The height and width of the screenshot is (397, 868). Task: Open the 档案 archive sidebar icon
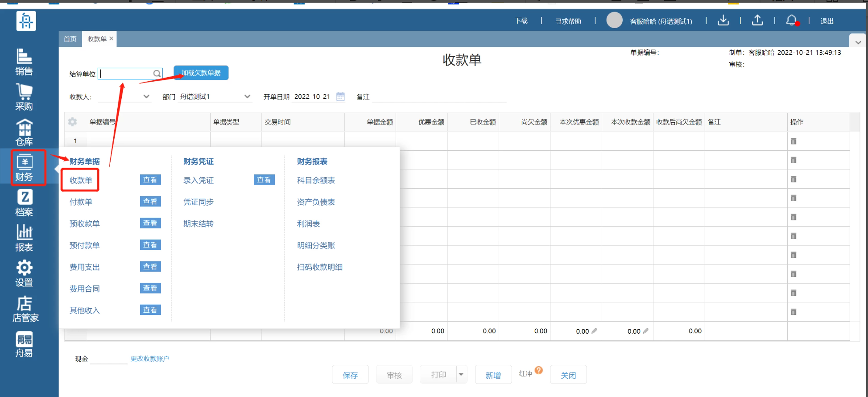[x=24, y=203]
